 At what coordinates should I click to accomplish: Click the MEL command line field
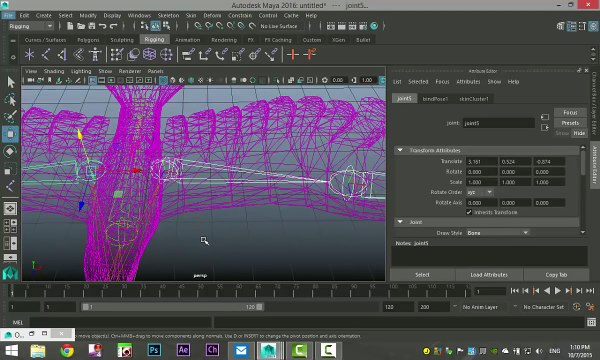click(x=120, y=322)
